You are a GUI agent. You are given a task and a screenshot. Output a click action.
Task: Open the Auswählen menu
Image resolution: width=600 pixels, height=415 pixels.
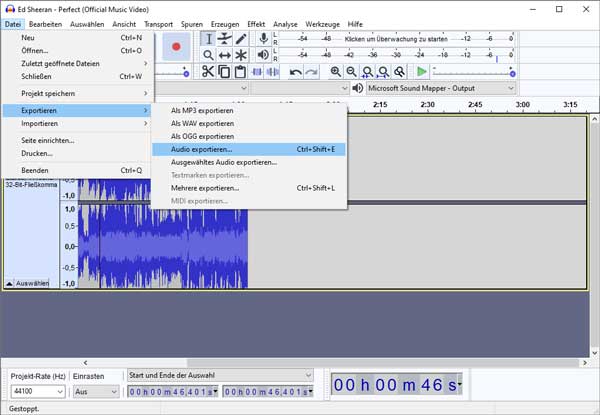[87, 24]
